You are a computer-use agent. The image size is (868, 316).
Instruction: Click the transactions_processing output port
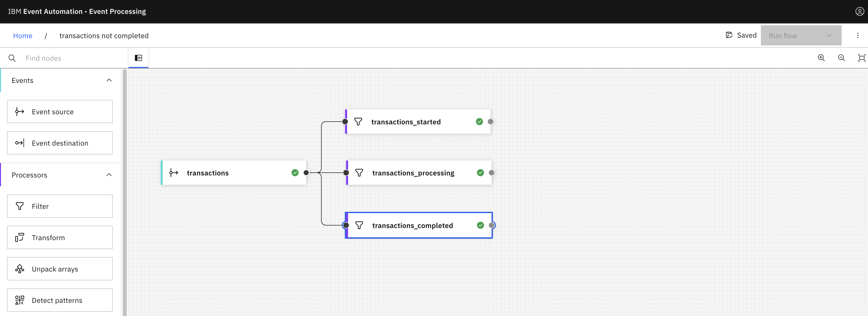(x=491, y=173)
